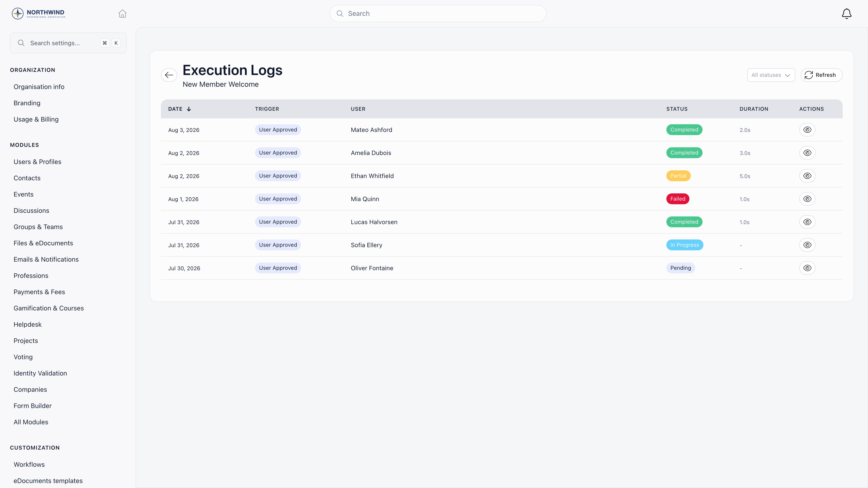868x488 pixels.
Task: Click the Failed status badge
Action: click(x=678, y=199)
